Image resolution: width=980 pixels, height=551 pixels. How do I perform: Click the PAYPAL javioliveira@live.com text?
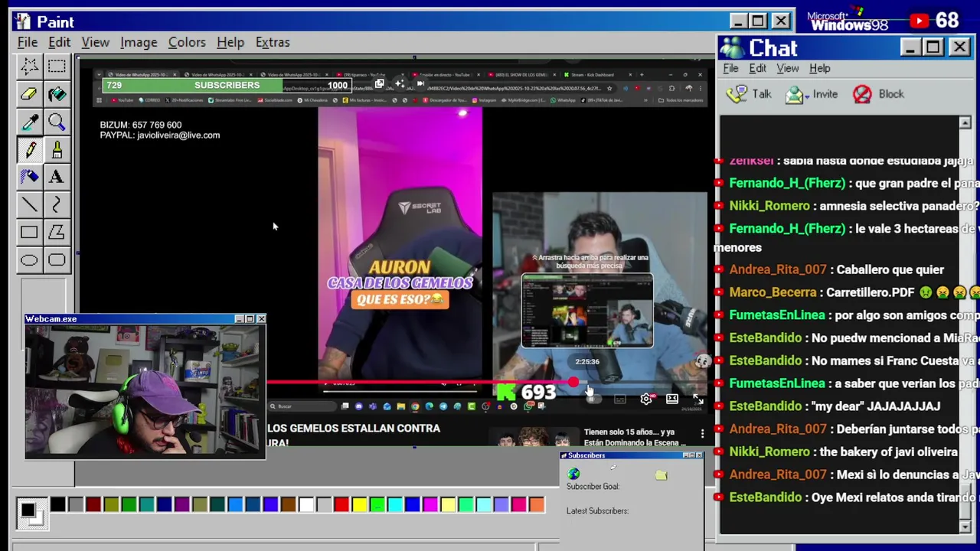tap(160, 135)
